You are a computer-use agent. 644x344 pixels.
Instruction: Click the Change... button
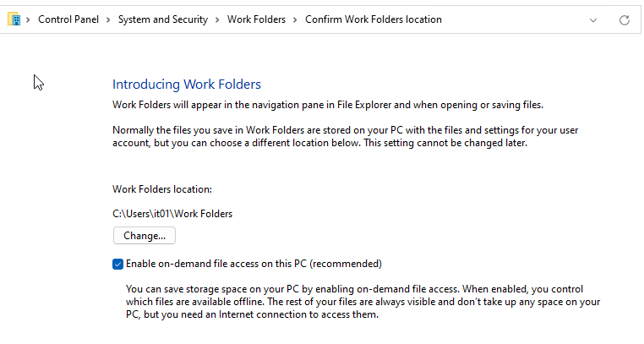pyautogui.click(x=144, y=236)
